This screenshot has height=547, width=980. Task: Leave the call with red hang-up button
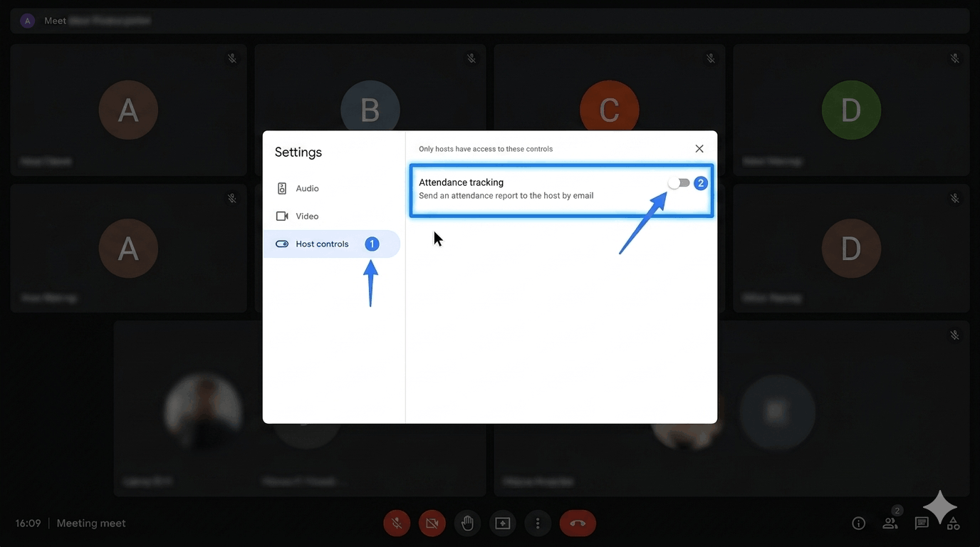click(578, 523)
